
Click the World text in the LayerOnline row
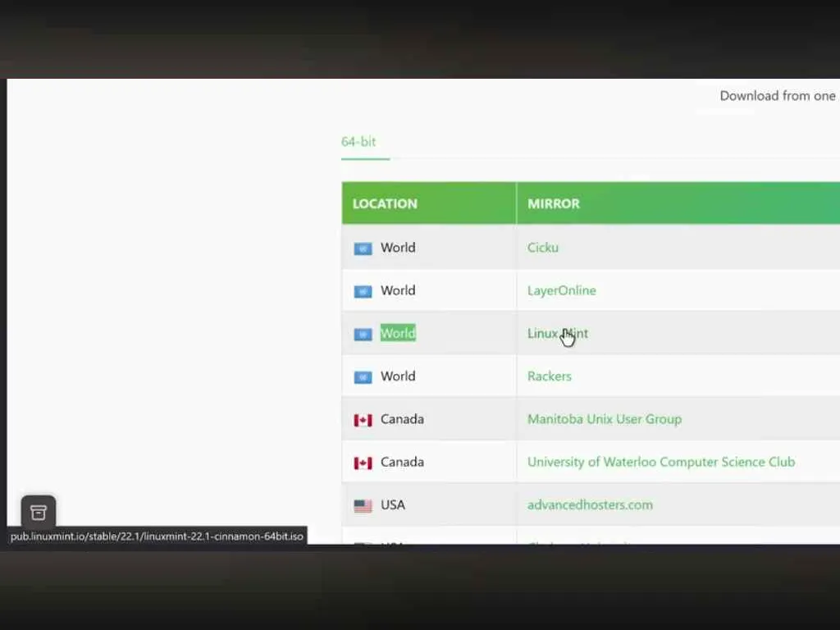point(398,290)
